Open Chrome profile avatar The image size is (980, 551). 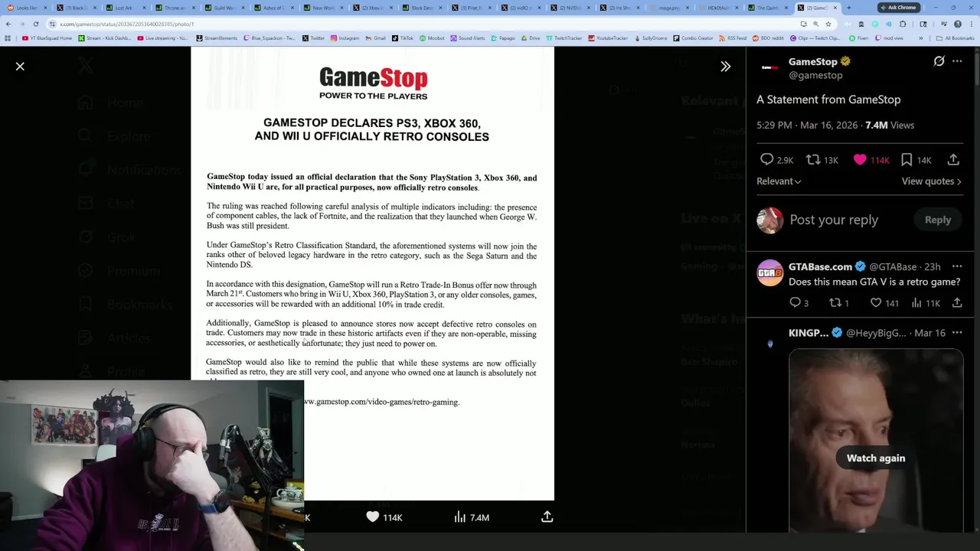958,24
